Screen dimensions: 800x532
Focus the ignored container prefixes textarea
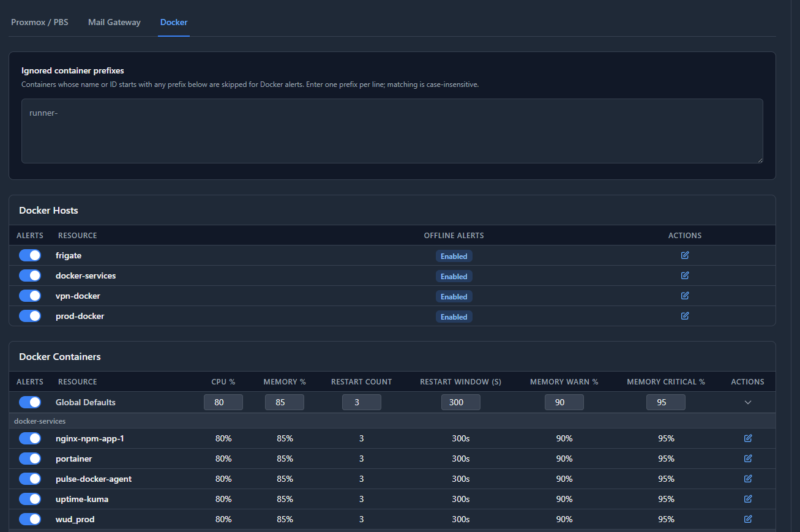pyautogui.click(x=392, y=131)
